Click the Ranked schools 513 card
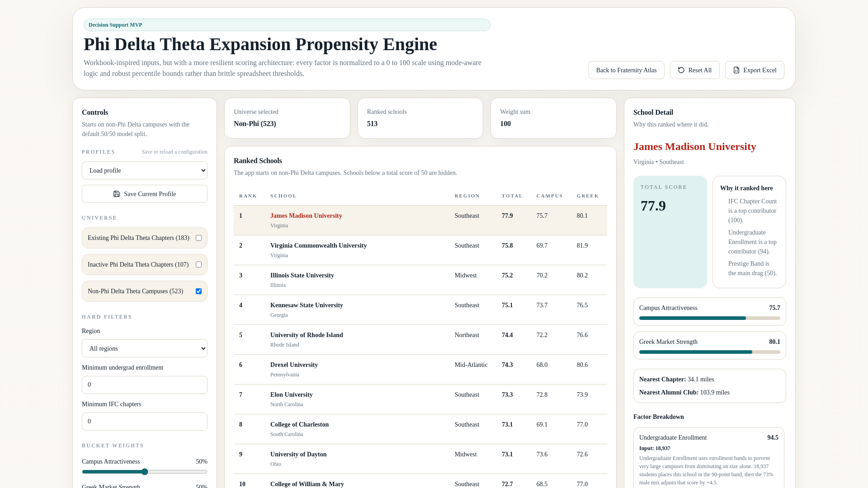 coord(420,118)
